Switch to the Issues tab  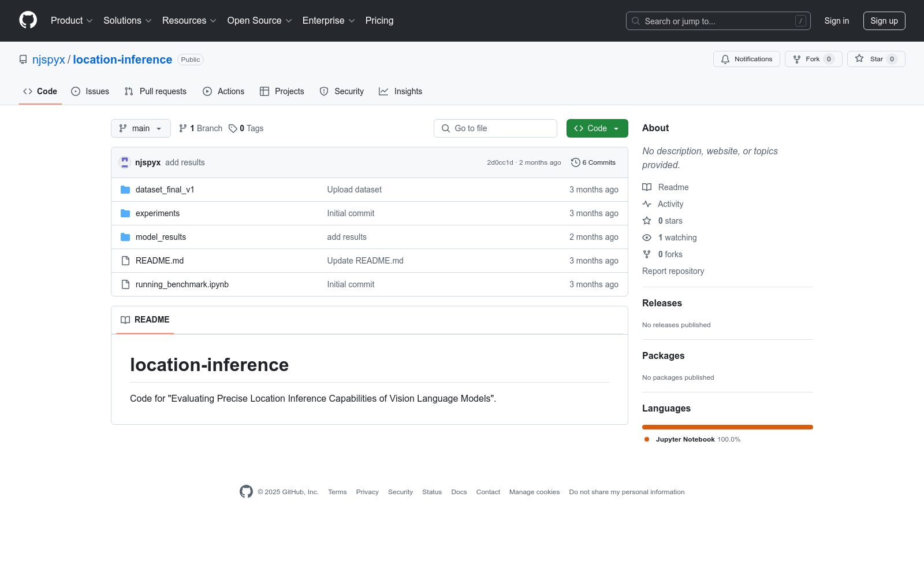[x=90, y=91]
